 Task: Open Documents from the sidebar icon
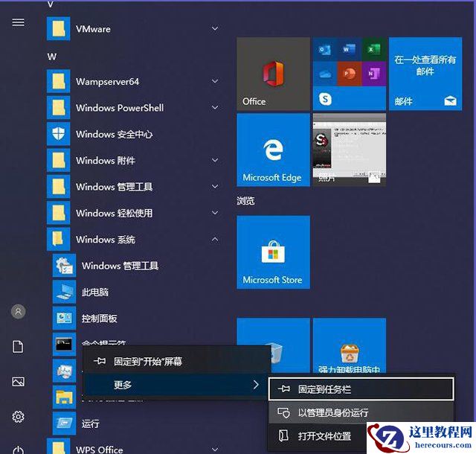18,347
